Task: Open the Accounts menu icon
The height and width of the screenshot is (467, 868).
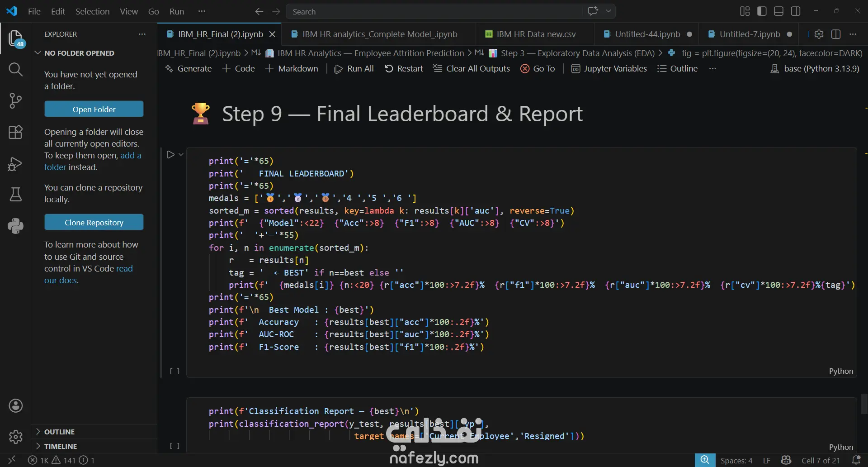Action: (15, 406)
